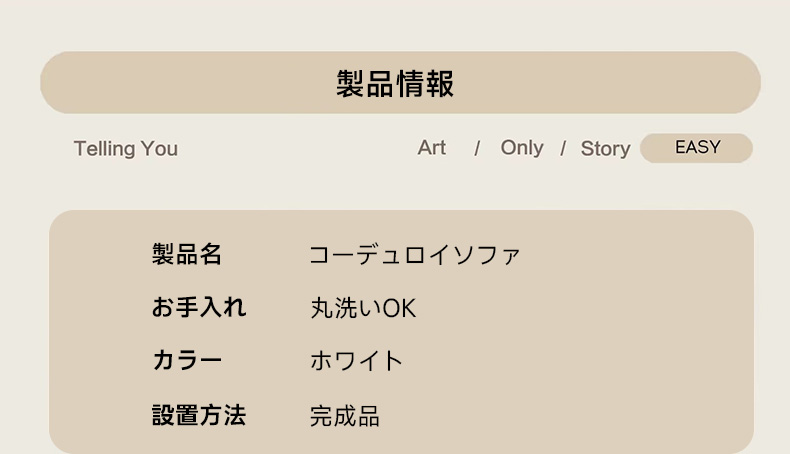Click the slash separator between Only and Story
Image resolution: width=790 pixels, height=454 pixels.
pos(563,149)
